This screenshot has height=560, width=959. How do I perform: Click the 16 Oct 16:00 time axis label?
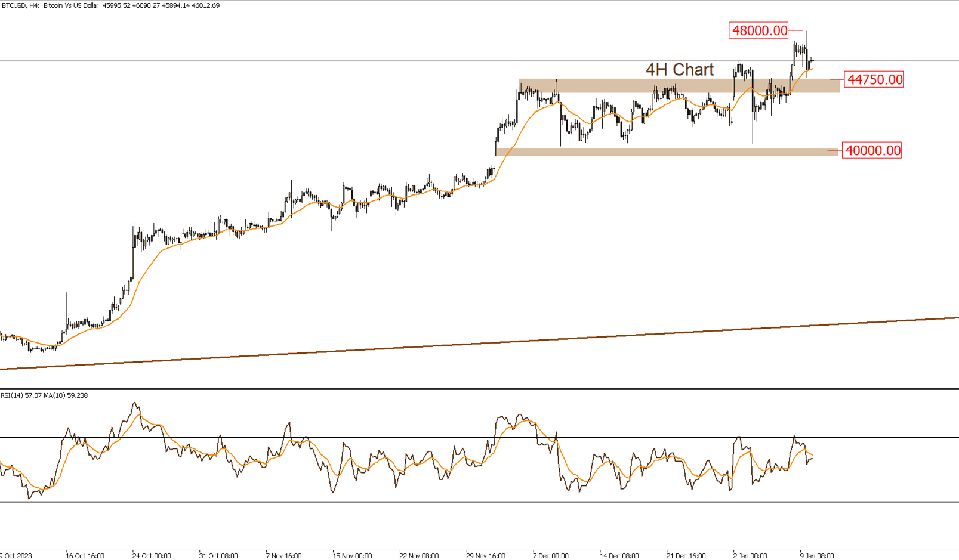[85, 554]
